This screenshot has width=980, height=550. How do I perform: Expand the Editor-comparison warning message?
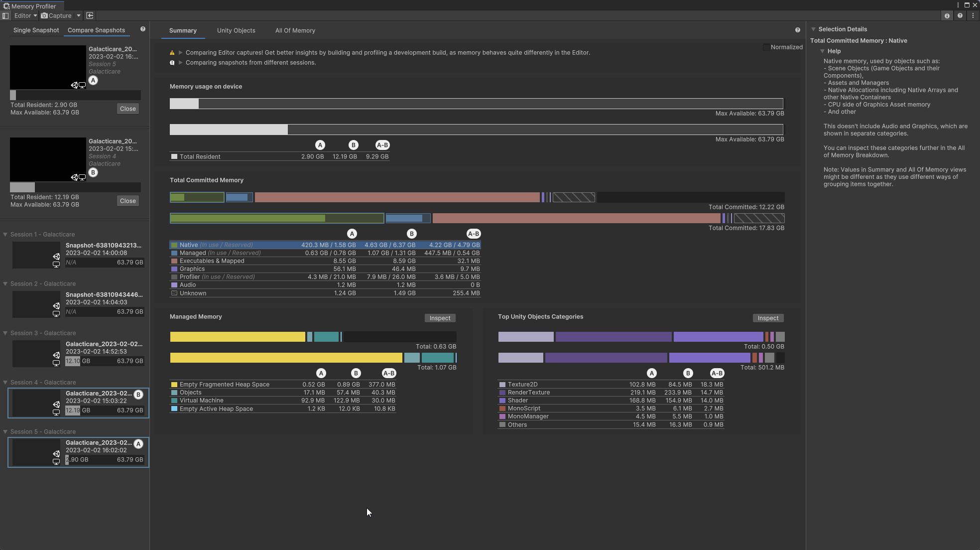click(x=181, y=53)
